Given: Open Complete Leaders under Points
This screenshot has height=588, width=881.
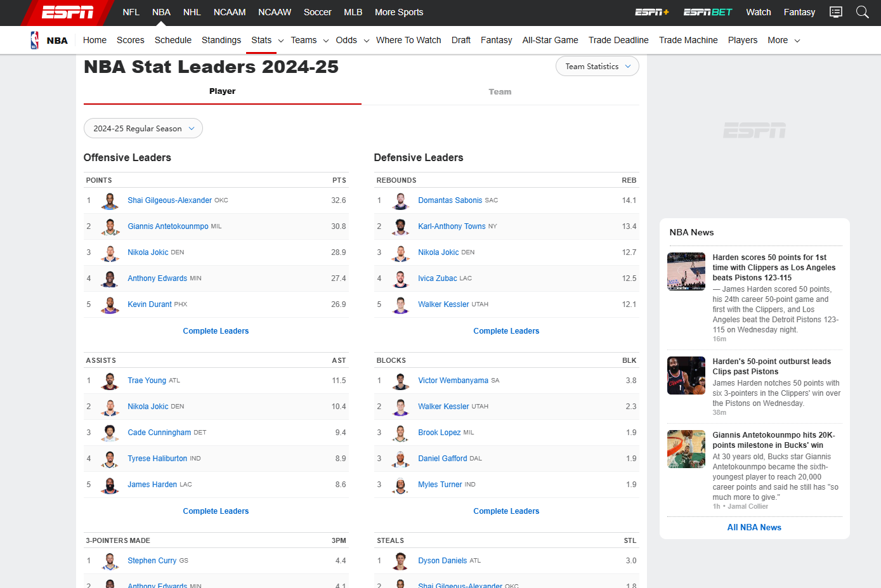Looking at the screenshot, I should tap(216, 331).
